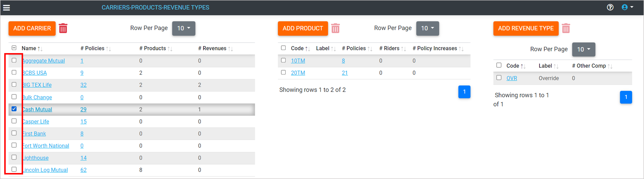This screenshot has width=644, height=179.
Task: Click the ADD CARRIER button
Action: coord(32,28)
